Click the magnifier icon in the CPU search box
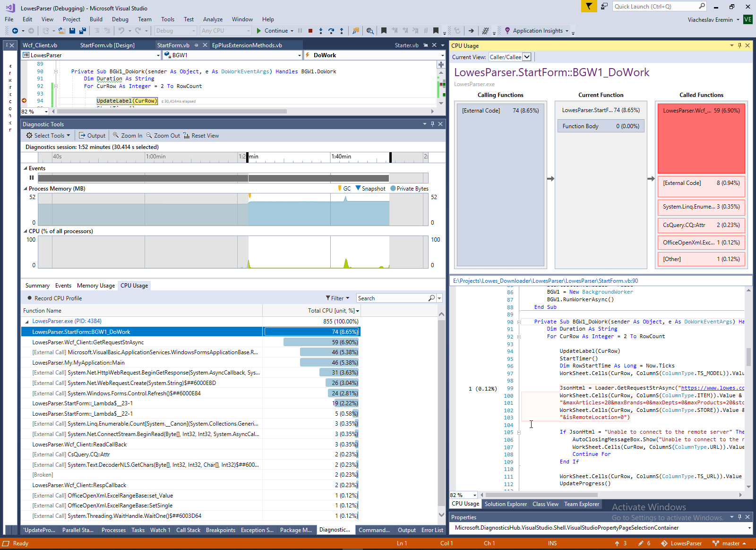The image size is (756, 550). point(431,298)
